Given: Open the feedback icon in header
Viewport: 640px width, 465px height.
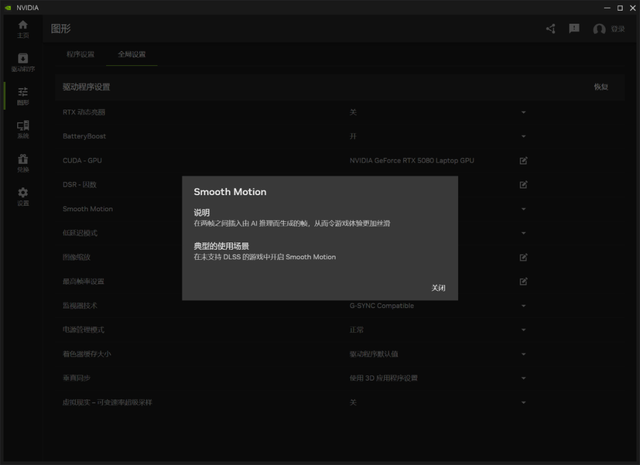Looking at the screenshot, I should click(574, 28).
